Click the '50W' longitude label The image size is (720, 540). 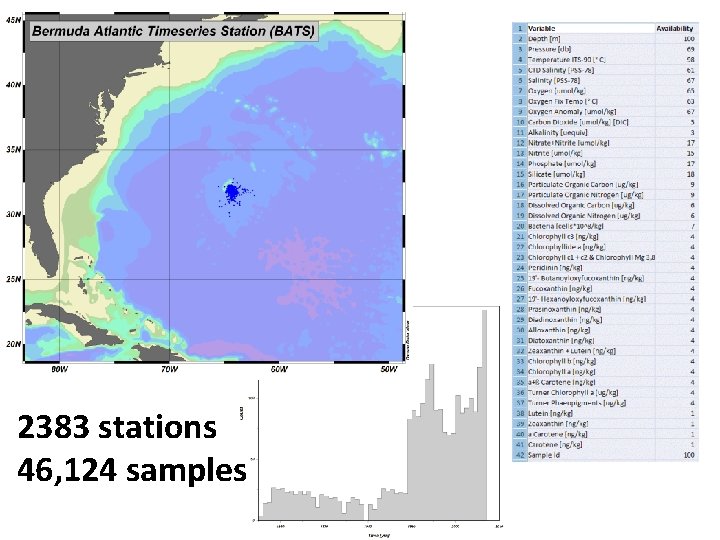(389, 370)
